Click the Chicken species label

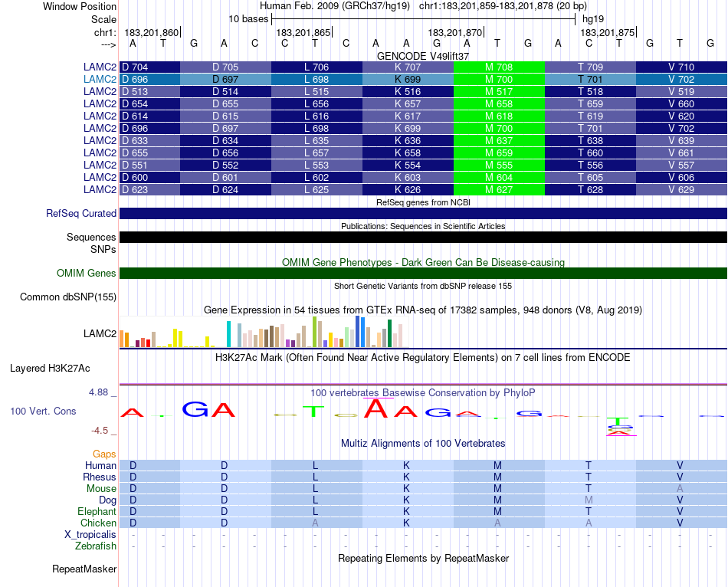point(98,523)
